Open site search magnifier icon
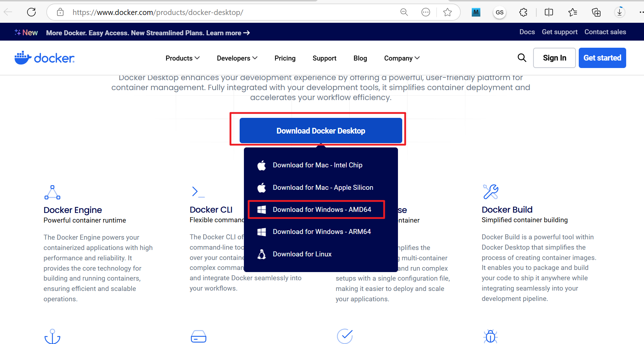This screenshot has height=344, width=644. coord(522,58)
